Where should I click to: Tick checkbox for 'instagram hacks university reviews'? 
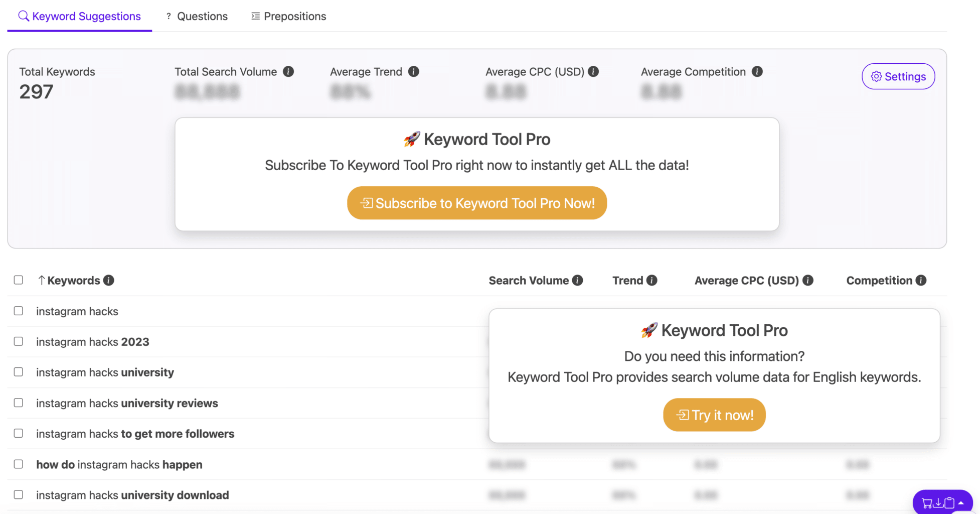(19, 403)
